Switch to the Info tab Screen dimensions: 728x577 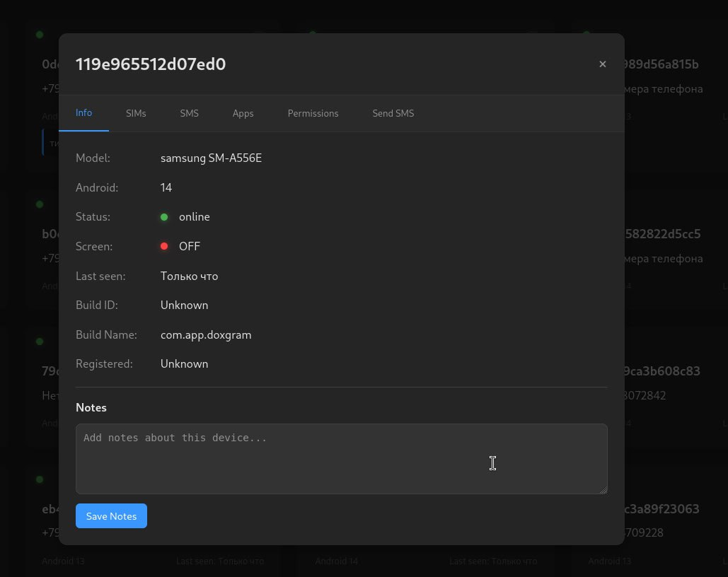point(83,113)
